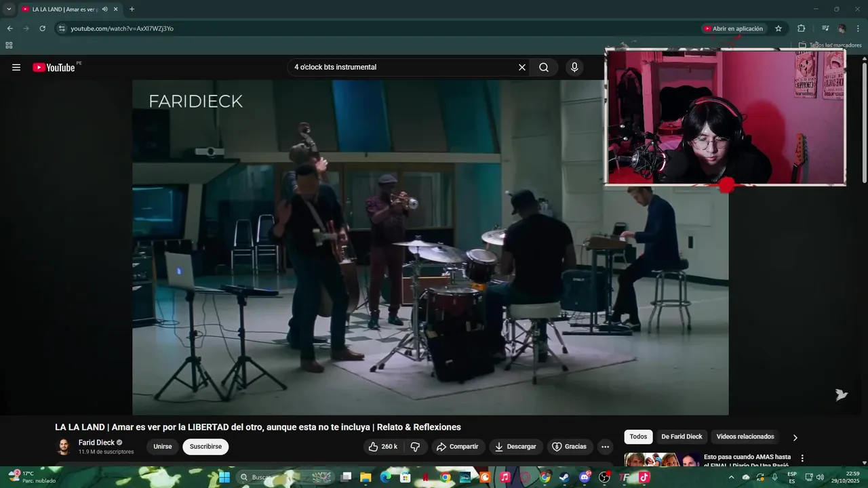Like the video with 260 k
The height and width of the screenshot is (488, 868).
(382, 447)
